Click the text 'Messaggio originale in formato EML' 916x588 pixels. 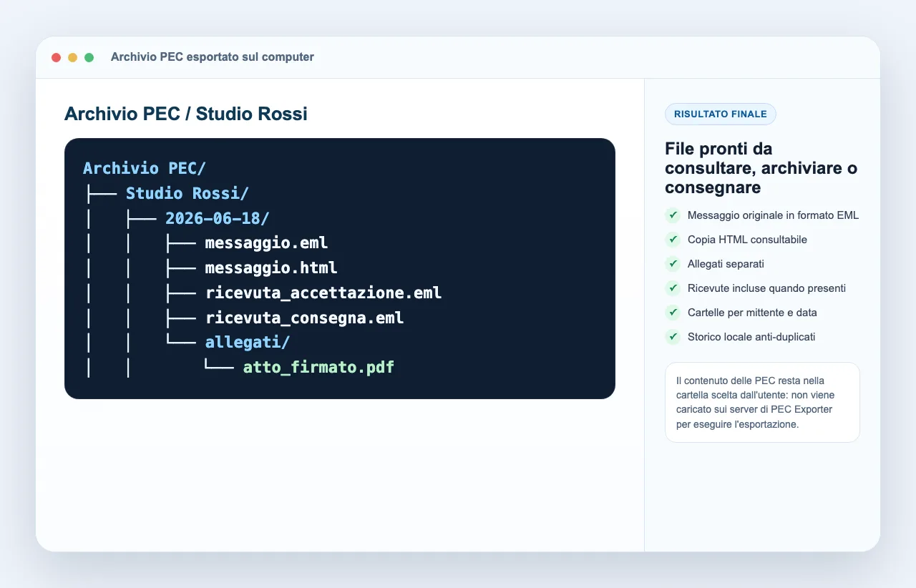(773, 215)
